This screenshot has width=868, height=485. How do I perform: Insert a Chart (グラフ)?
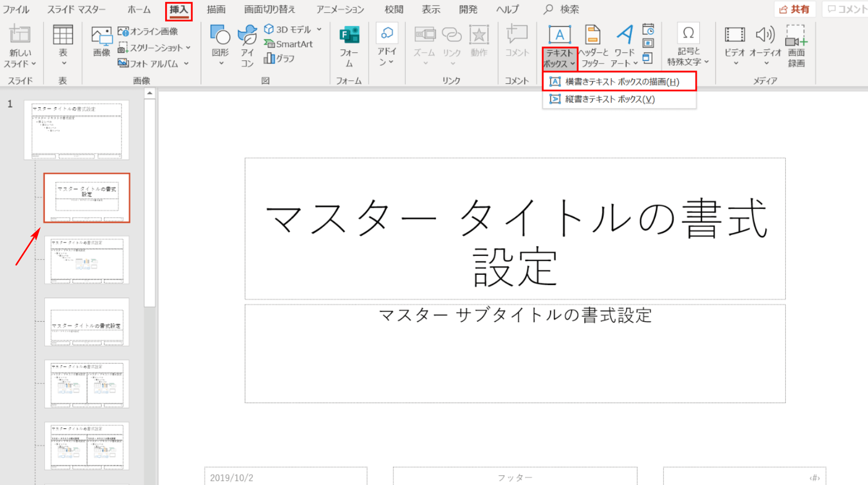coord(279,58)
